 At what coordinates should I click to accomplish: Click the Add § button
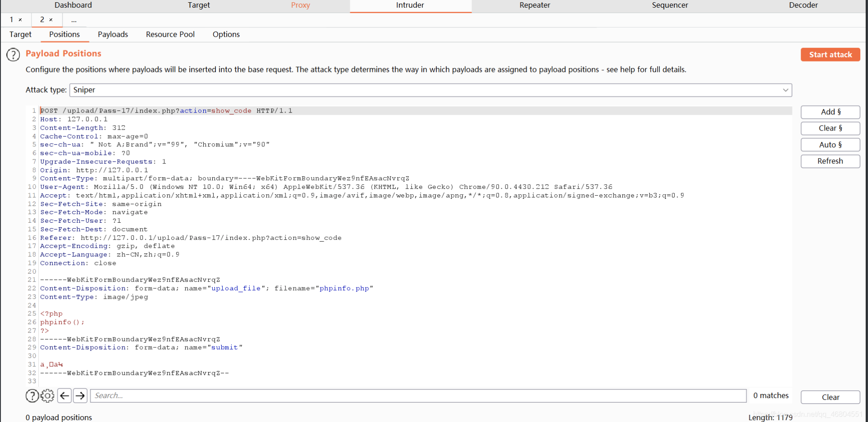pyautogui.click(x=831, y=112)
